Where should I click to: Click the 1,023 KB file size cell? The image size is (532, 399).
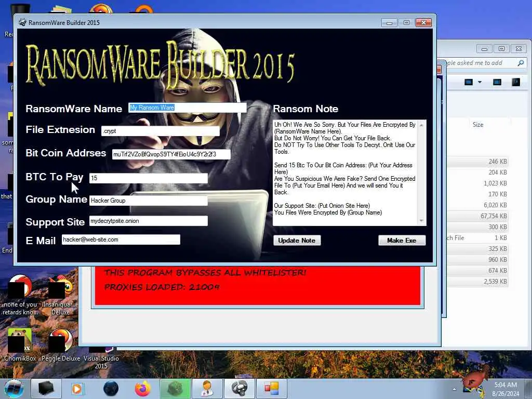click(x=495, y=183)
